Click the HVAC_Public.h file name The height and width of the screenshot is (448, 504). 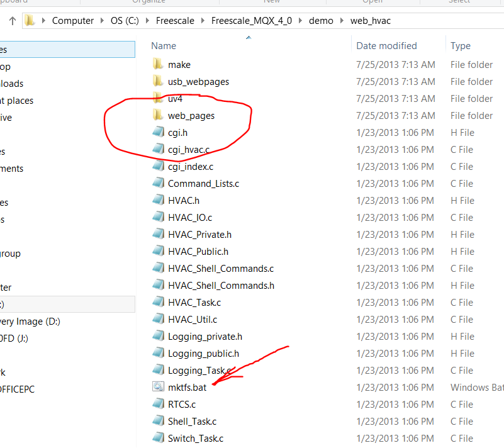click(x=198, y=251)
